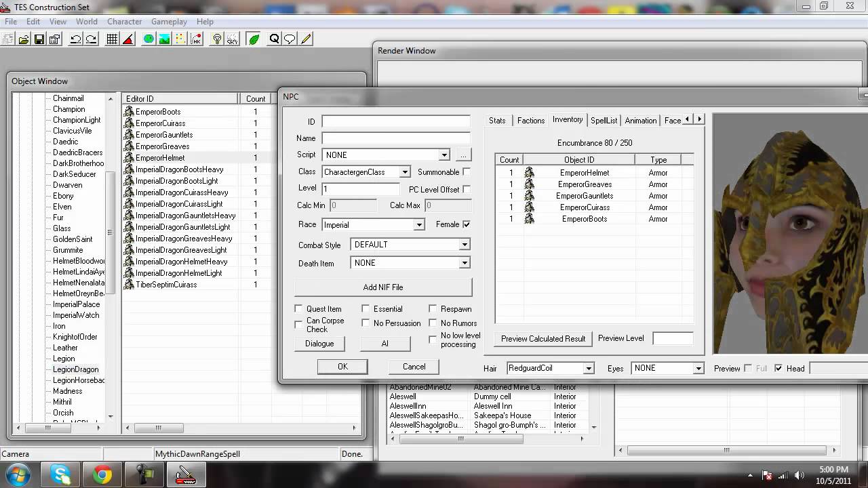The width and height of the screenshot is (868, 488).
Task: Switch to the Animation tab
Action: [x=640, y=121]
